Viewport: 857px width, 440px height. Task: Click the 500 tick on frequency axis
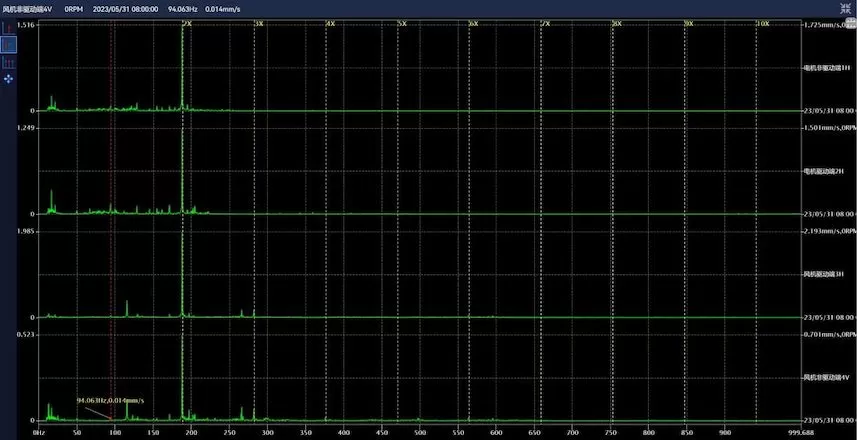(419, 433)
